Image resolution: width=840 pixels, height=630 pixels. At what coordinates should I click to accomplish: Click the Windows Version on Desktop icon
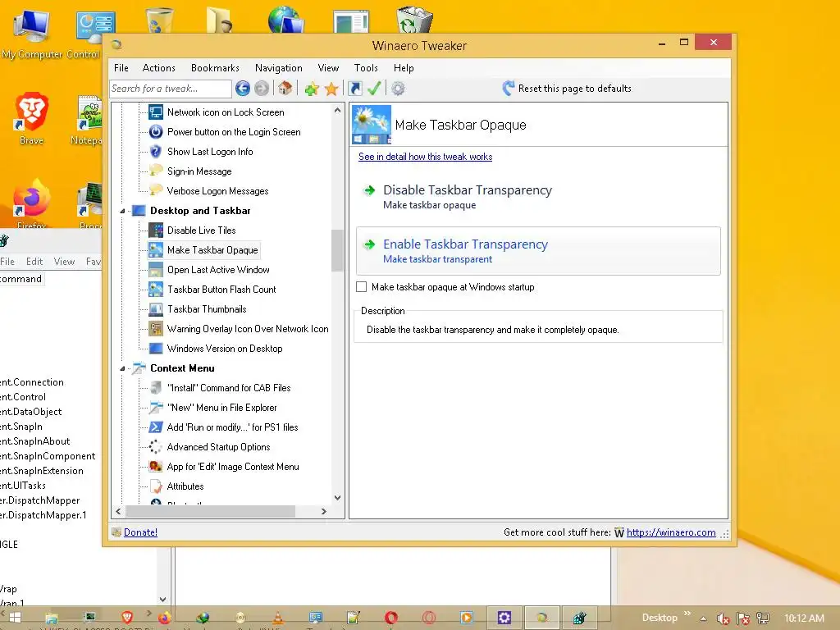coord(156,349)
